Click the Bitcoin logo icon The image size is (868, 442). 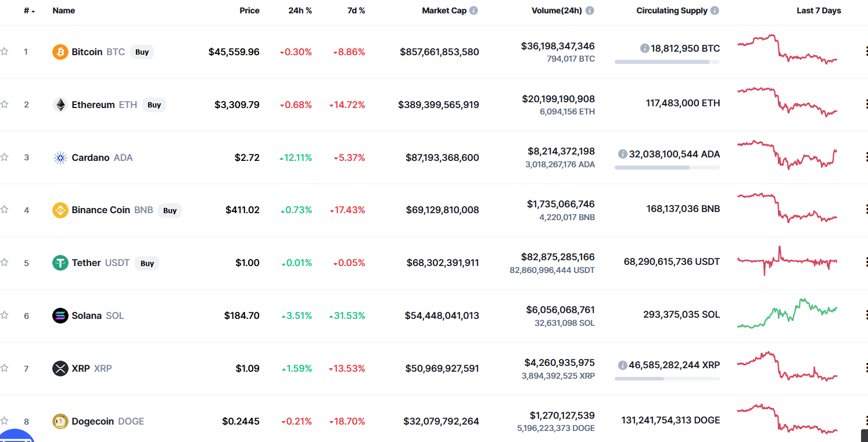coord(60,52)
